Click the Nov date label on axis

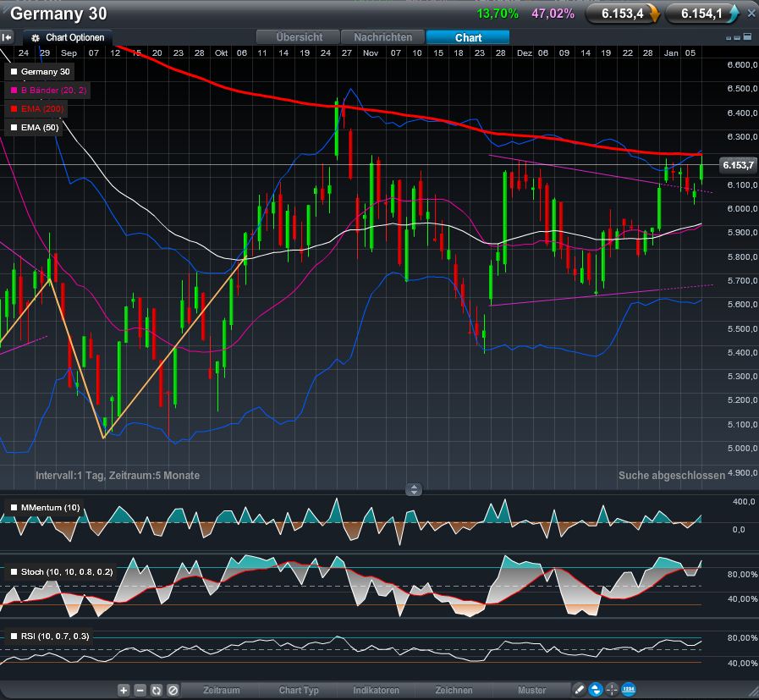pyautogui.click(x=371, y=53)
